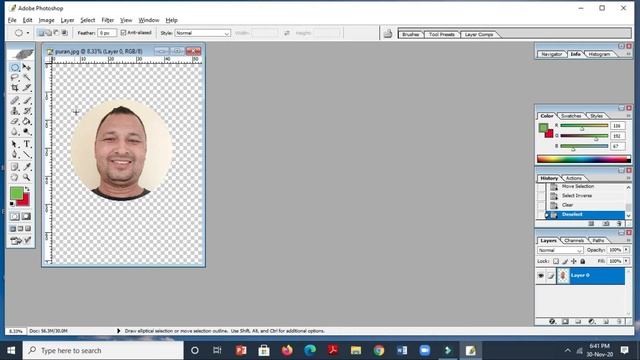This screenshot has width=640, height=360.
Task: Open the Brushes palette well tab
Action: [411, 34]
